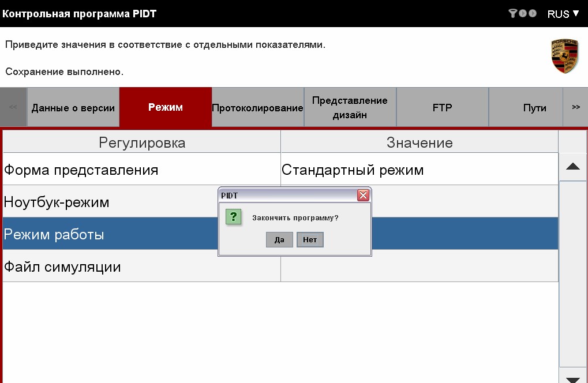Open the RUS language dropdown

(x=563, y=14)
